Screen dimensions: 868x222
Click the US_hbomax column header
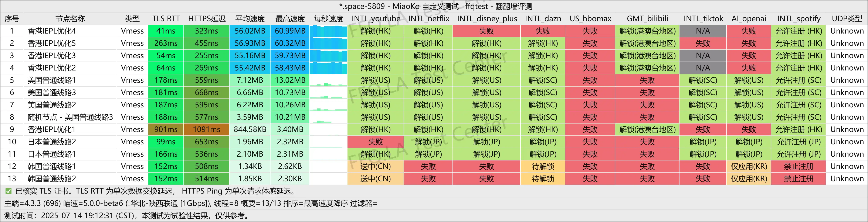[x=590, y=19]
